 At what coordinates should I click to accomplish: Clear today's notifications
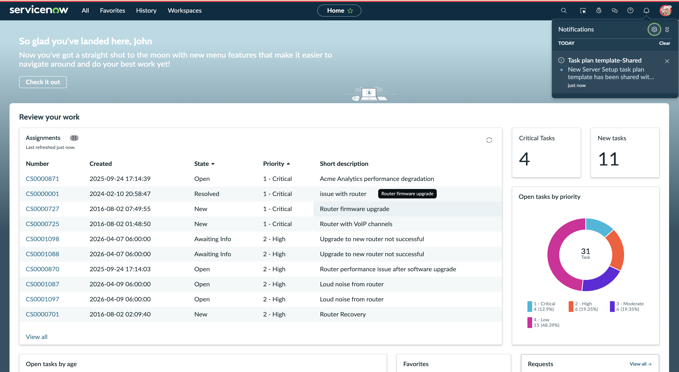[x=664, y=43]
